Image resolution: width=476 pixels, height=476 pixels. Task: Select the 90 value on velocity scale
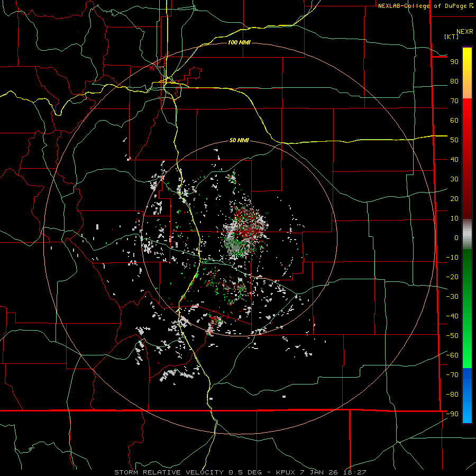[454, 62]
